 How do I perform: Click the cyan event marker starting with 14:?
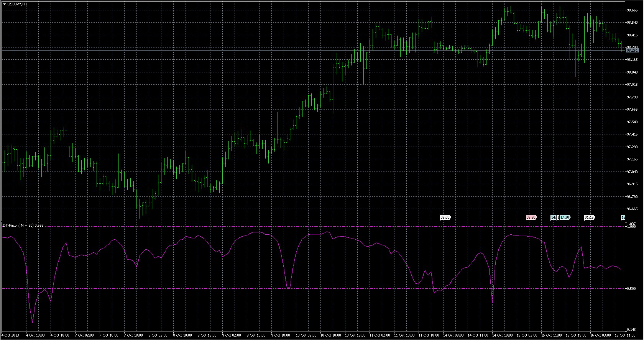(x=553, y=217)
